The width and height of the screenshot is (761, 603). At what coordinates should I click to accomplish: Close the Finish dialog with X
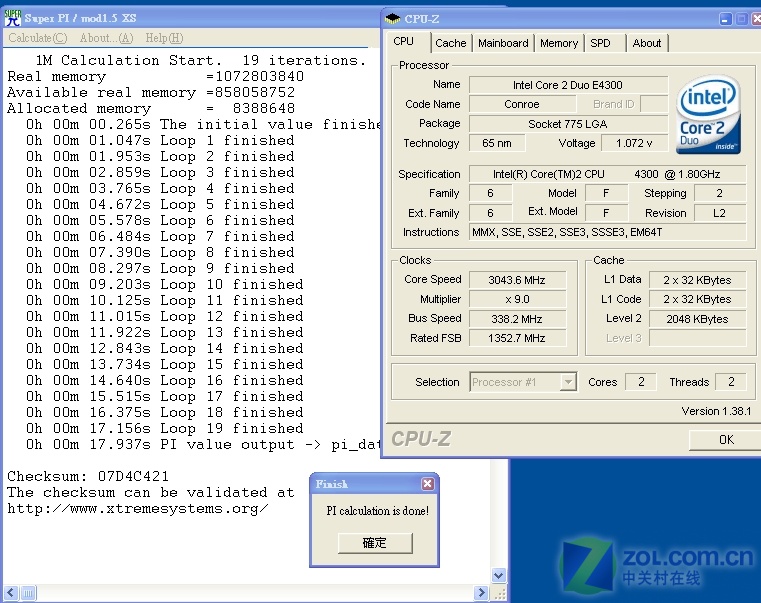click(428, 484)
